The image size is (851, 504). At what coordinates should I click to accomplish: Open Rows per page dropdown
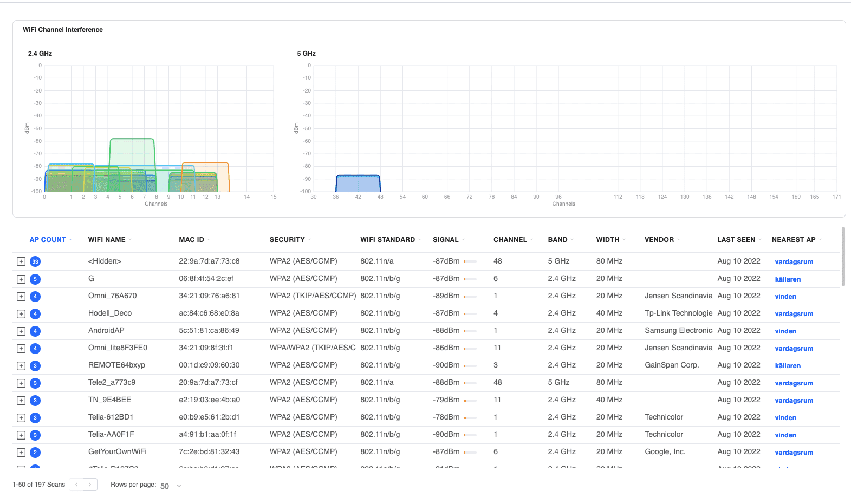(x=172, y=486)
